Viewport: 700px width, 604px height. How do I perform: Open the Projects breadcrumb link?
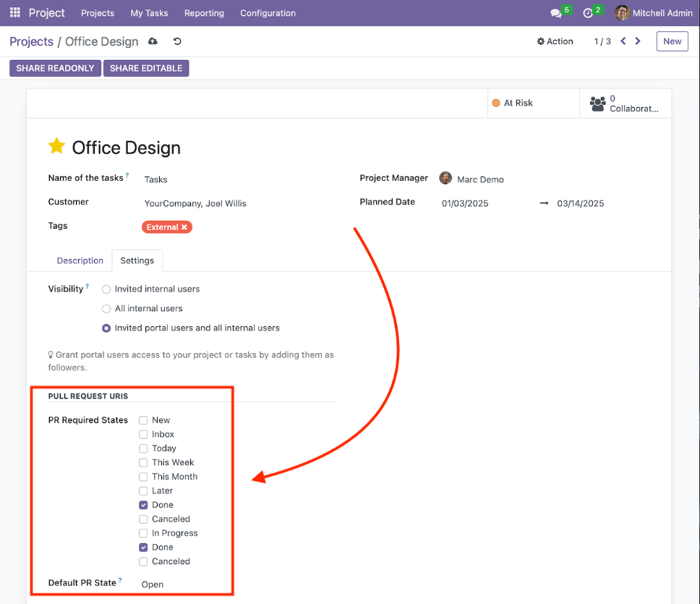(31, 41)
